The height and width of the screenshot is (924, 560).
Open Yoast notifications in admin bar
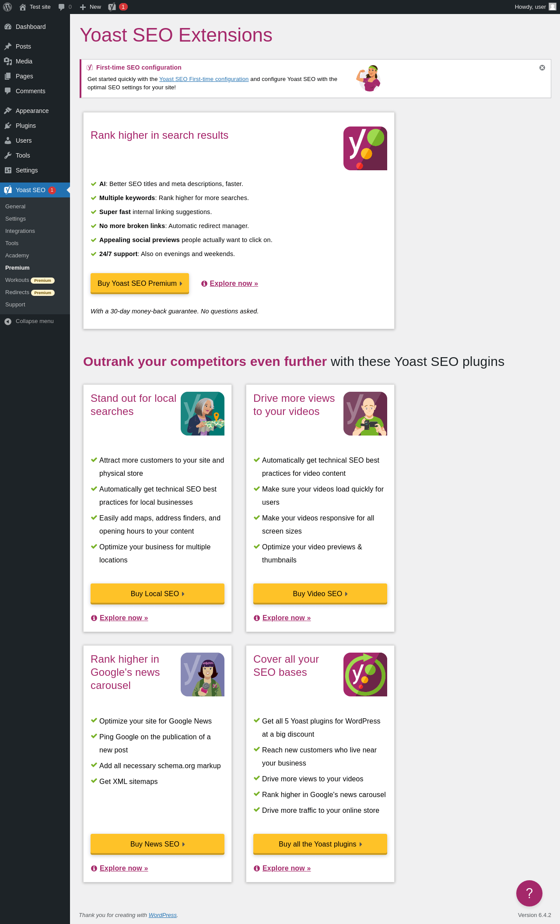(x=118, y=7)
